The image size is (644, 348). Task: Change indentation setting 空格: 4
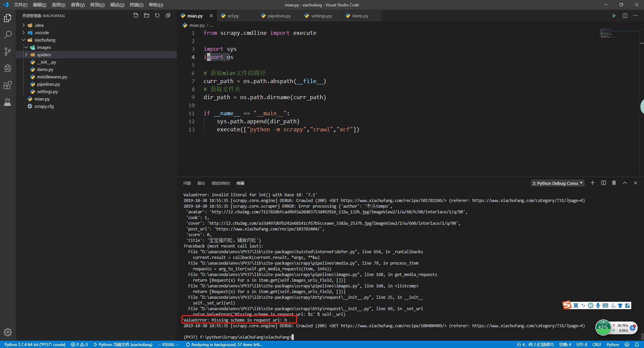[565, 344]
